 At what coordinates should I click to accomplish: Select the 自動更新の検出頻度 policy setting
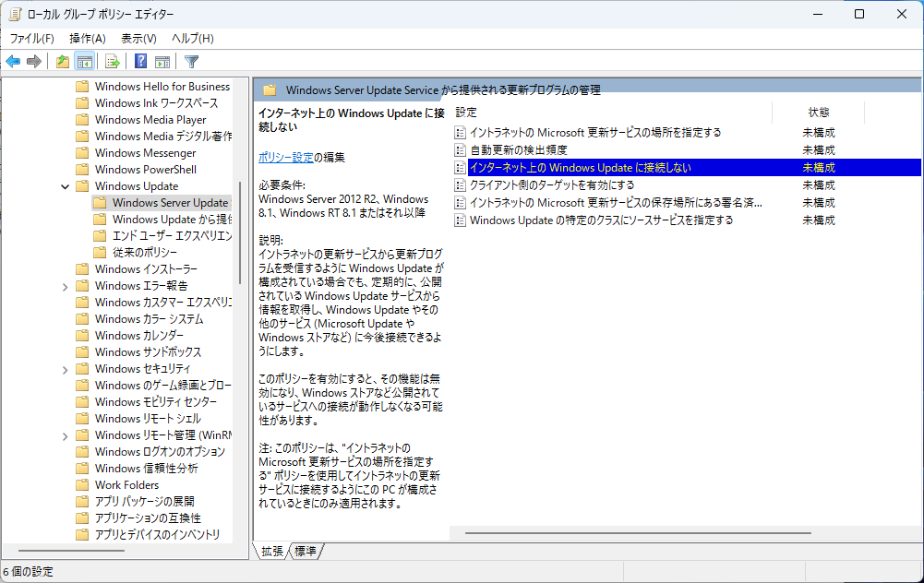click(518, 149)
